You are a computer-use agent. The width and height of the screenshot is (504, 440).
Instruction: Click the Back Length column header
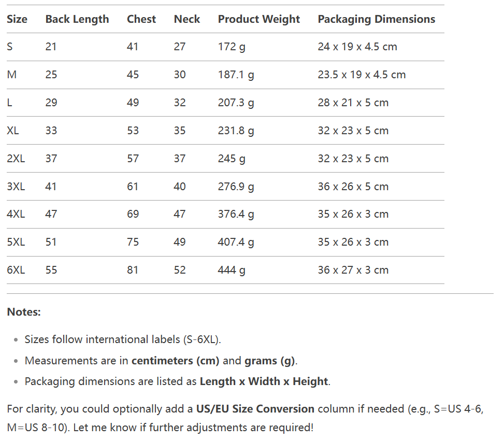(x=77, y=19)
